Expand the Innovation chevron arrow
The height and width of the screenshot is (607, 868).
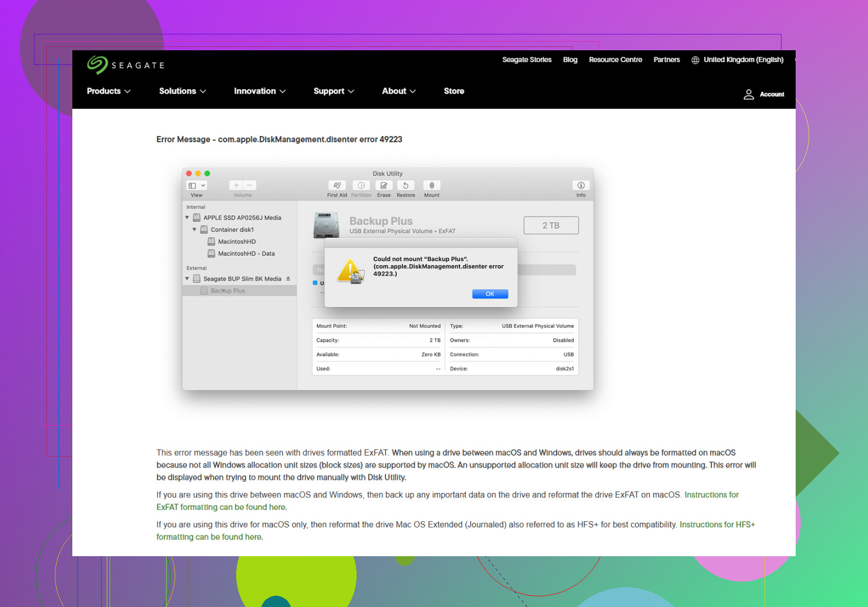[x=283, y=91]
